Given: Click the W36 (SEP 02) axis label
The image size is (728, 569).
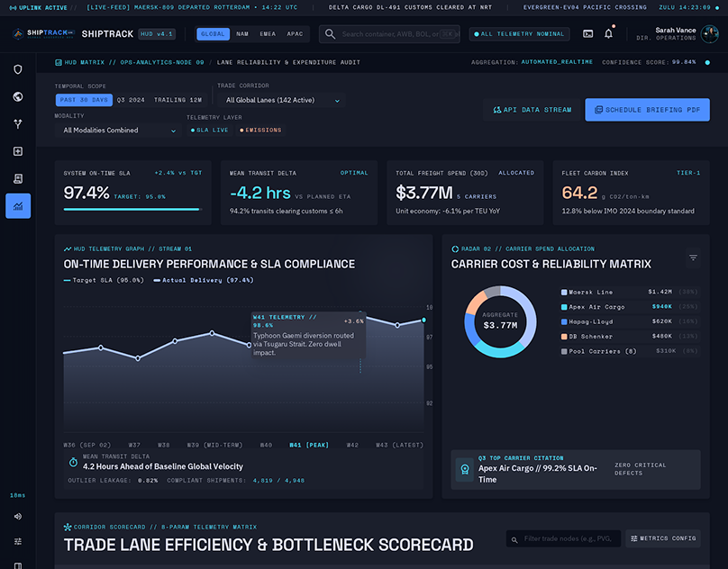Looking at the screenshot, I should (x=86, y=445).
